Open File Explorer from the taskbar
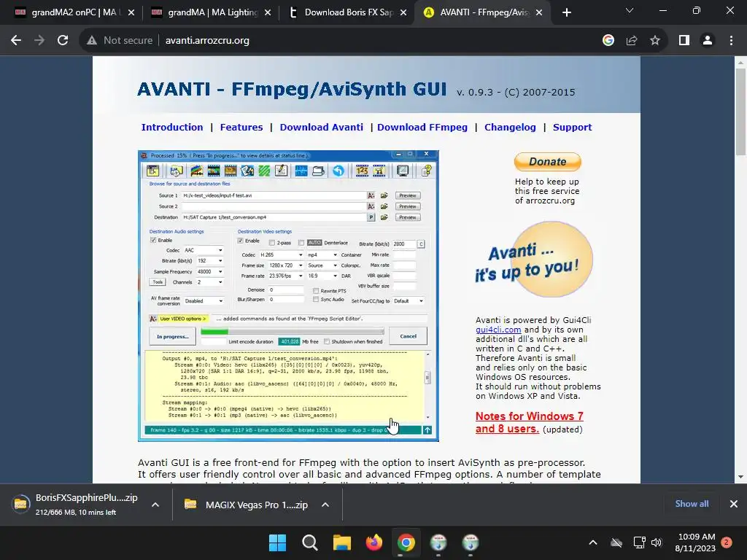The image size is (747, 560). [341, 542]
